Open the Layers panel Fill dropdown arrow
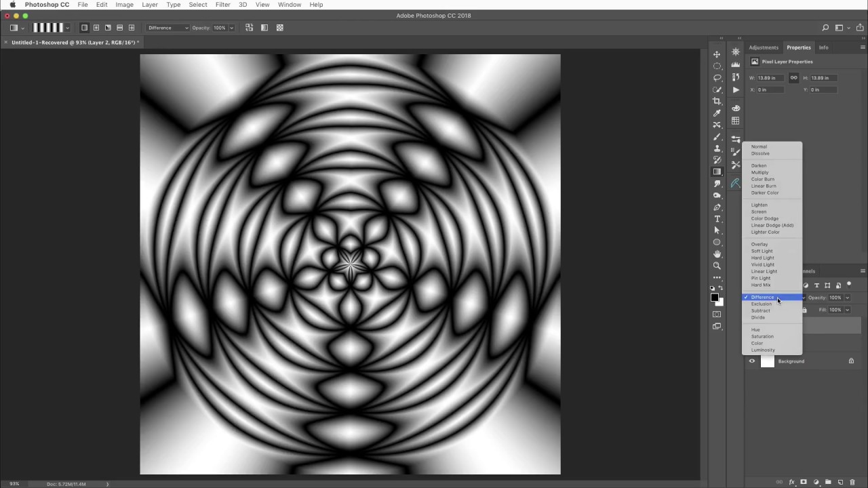This screenshot has height=488, width=868. [847, 310]
